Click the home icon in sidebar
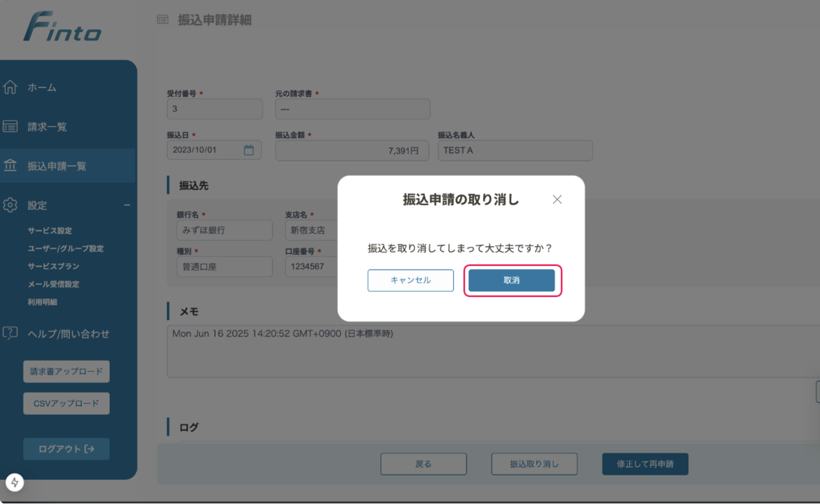 (10, 87)
